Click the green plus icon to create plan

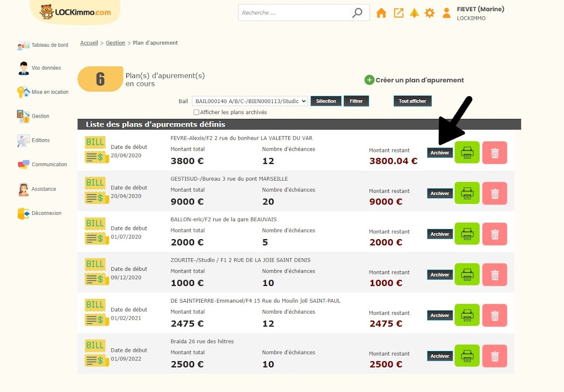pos(369,80)
